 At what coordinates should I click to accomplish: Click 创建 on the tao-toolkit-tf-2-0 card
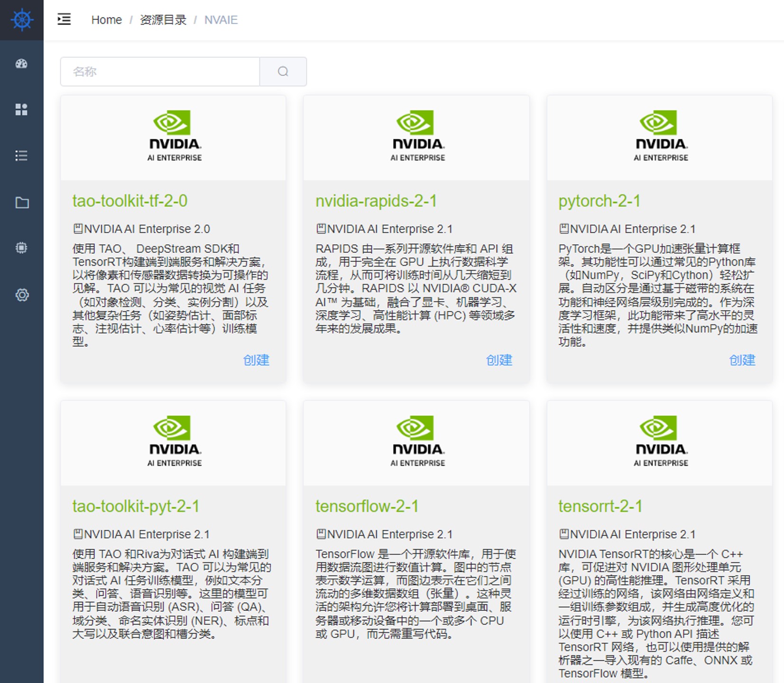(256, 360)
